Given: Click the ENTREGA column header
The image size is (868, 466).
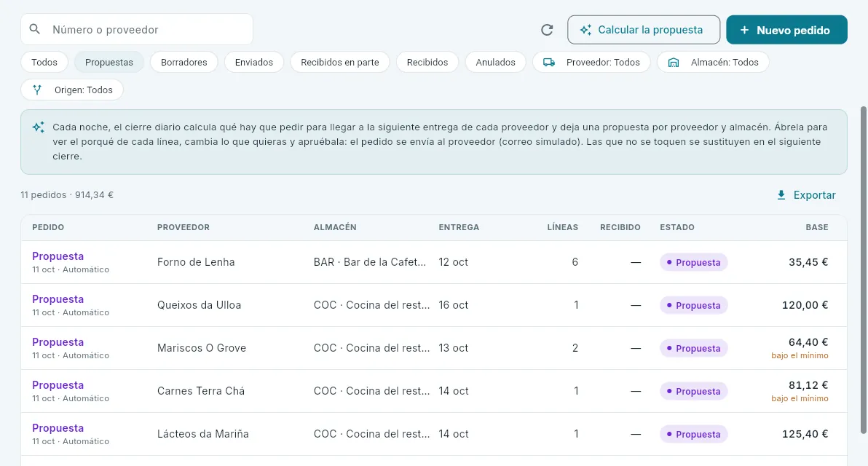Looking at the screenshot, I should pyautogui.click(x=459, y=227).
